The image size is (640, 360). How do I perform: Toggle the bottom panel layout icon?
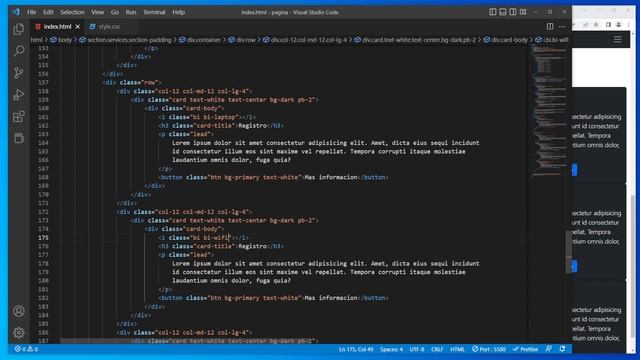(x=503, y=12)
